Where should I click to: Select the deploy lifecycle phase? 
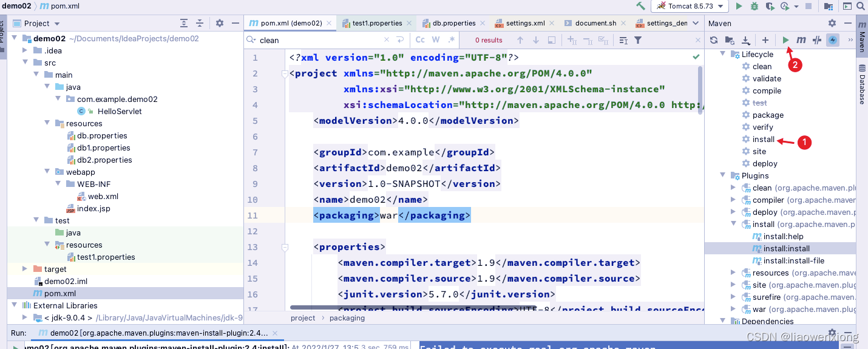coord(765,163)
